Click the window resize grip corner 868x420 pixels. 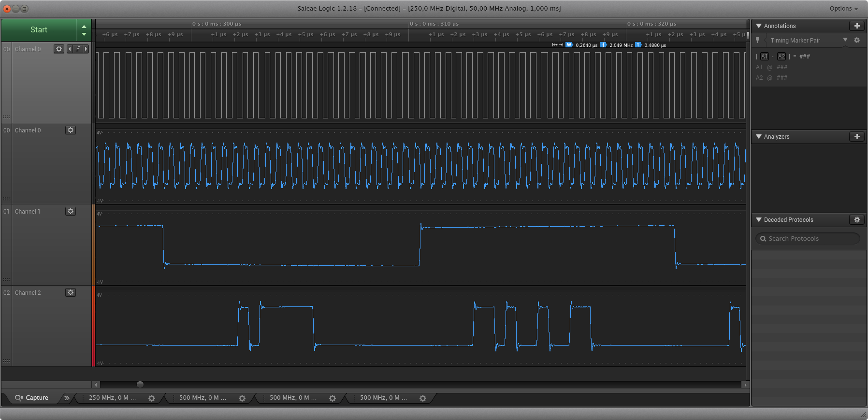pyautogui.click(x=863, y=415)
